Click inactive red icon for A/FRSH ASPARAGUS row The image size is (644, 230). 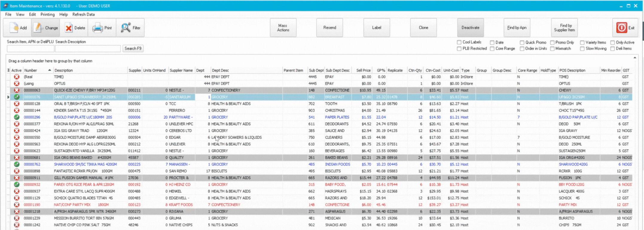click(x=17, y=211)
